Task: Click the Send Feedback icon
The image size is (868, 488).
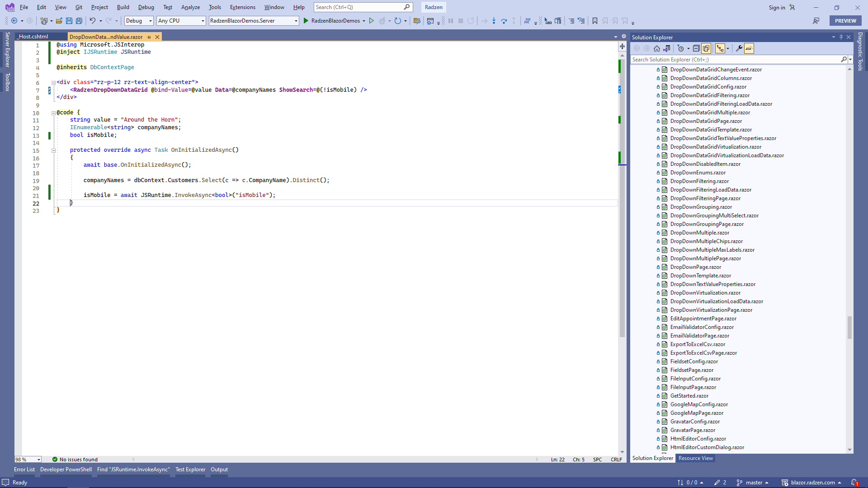Action: click(816, 21)
